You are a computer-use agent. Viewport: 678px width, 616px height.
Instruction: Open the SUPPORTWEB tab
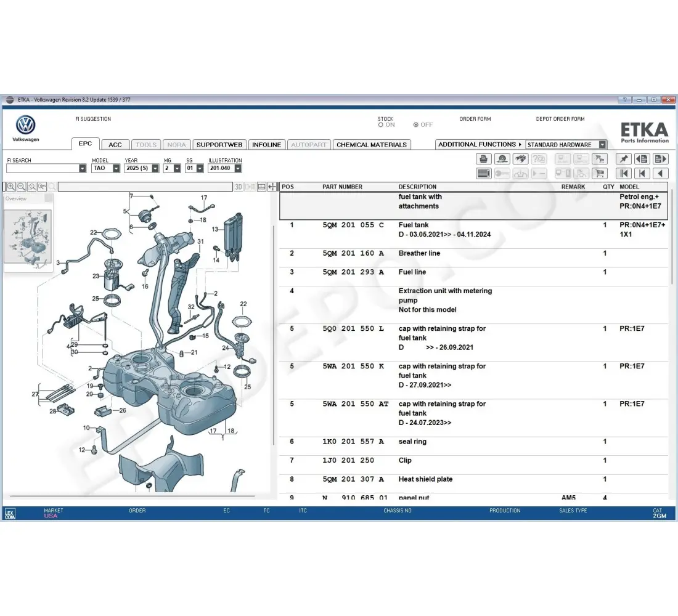click(219, 144)
